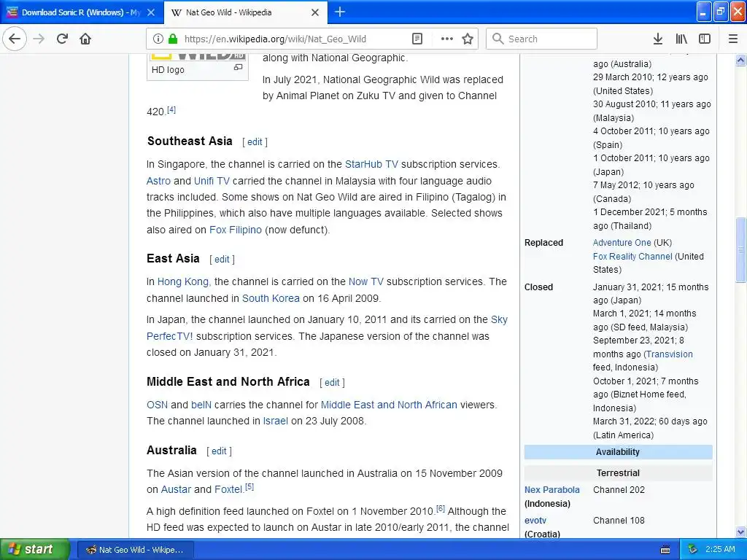747x560 pixels.
Task: Open the StarHub TV link
Action: click(x=371, y=164)
